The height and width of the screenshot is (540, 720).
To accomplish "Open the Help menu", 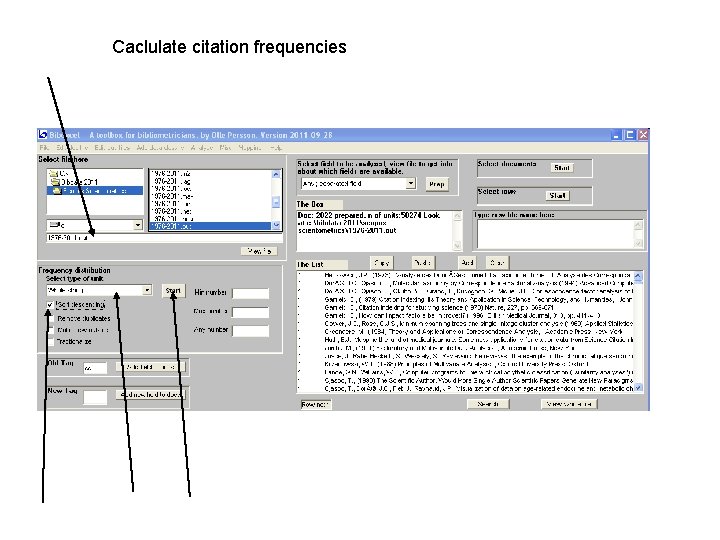I will (276, 147).
